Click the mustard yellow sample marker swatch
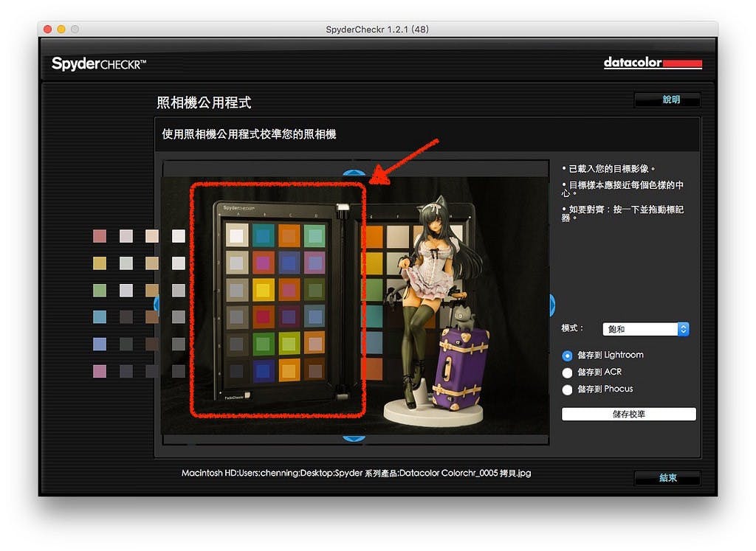756x551 pixels. click(100, 263)
